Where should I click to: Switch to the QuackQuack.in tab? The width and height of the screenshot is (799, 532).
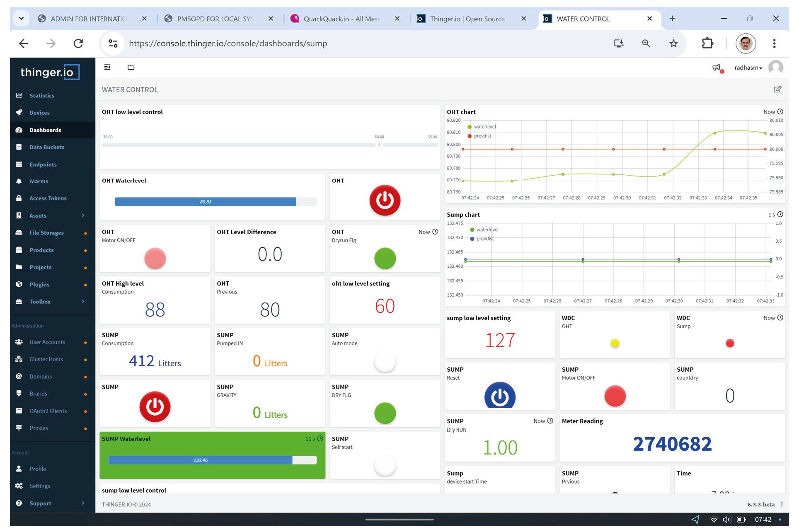click(341, 19)
